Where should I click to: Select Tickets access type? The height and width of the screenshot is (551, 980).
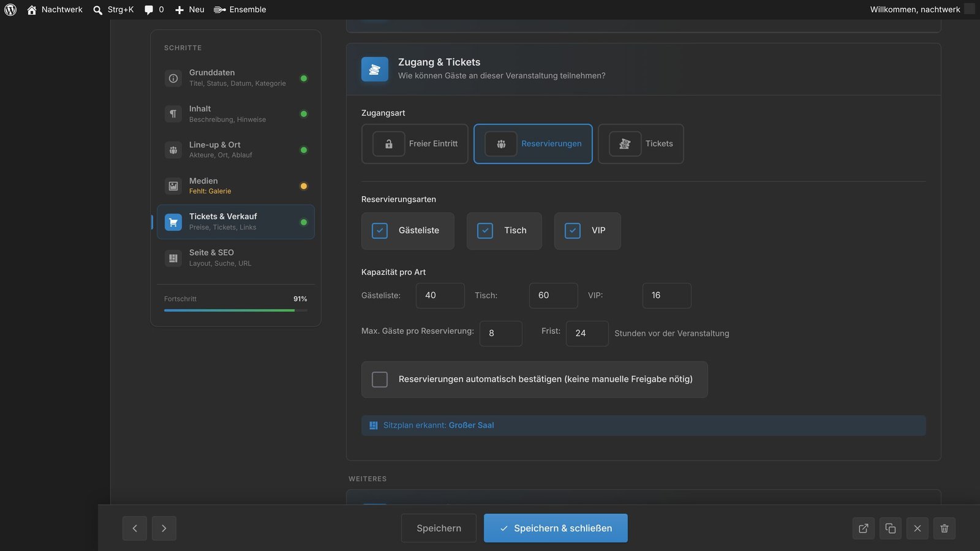tap(641, 144)
